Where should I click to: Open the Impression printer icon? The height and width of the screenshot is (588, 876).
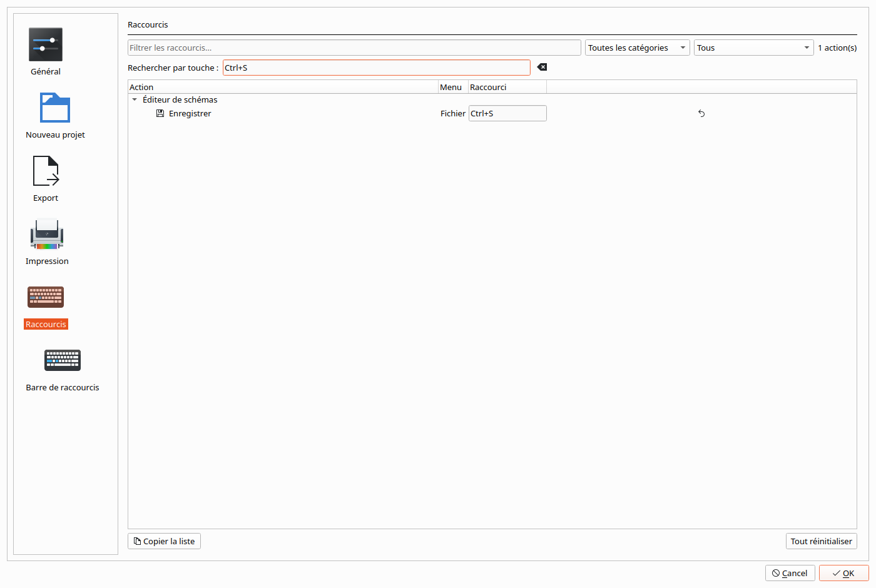point(47,234)
